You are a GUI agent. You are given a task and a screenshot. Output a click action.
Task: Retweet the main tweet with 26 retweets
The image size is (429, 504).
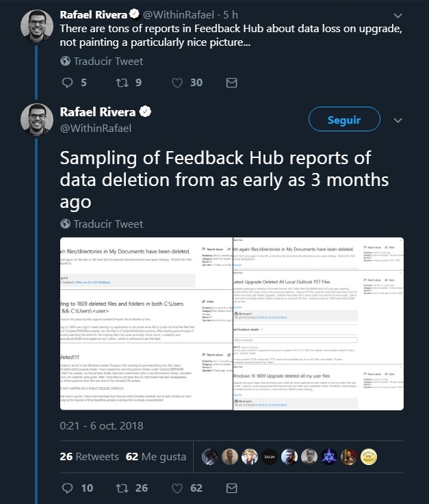pyautogui.click(x=122, y=488)
